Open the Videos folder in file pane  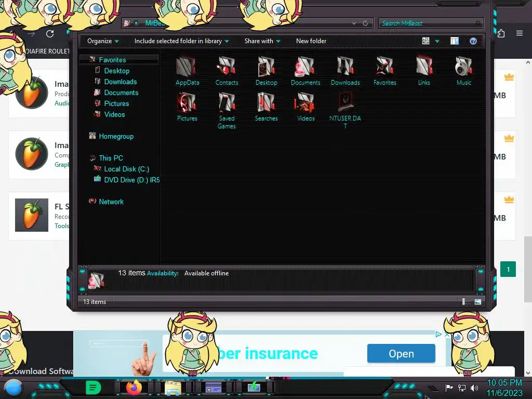click(305, 107)
